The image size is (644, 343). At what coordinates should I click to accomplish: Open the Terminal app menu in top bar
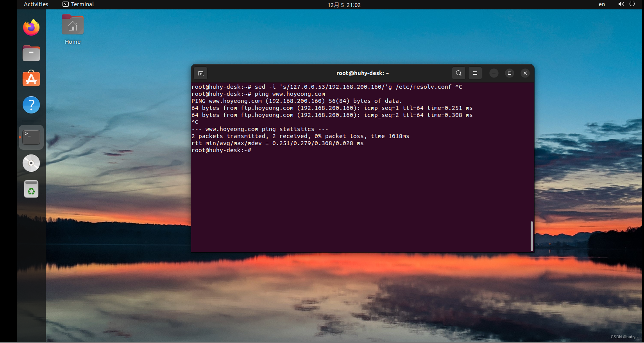pos(78,4)
